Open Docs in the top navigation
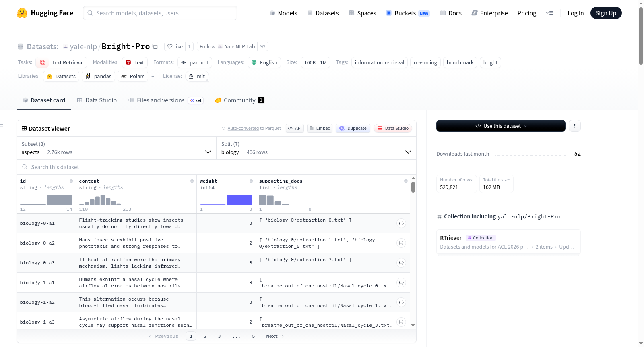 click(x=451, y=13)
